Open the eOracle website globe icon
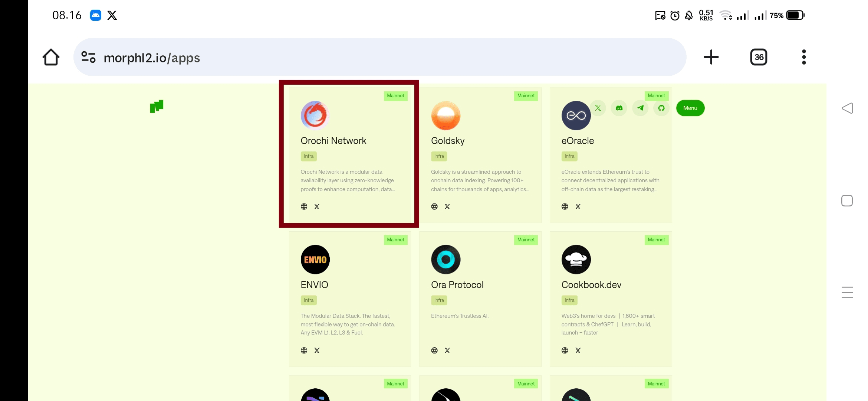Viewport: 868px width, 401px height. tap(565, 206)
